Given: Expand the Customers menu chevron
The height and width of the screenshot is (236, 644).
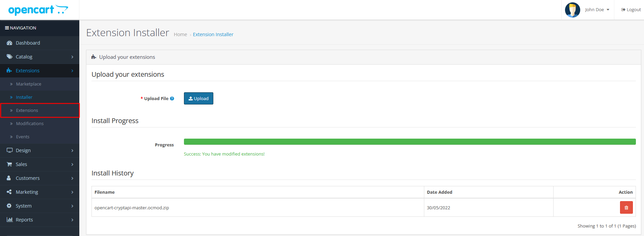Looking at the screenshot, I should [72, 178].
